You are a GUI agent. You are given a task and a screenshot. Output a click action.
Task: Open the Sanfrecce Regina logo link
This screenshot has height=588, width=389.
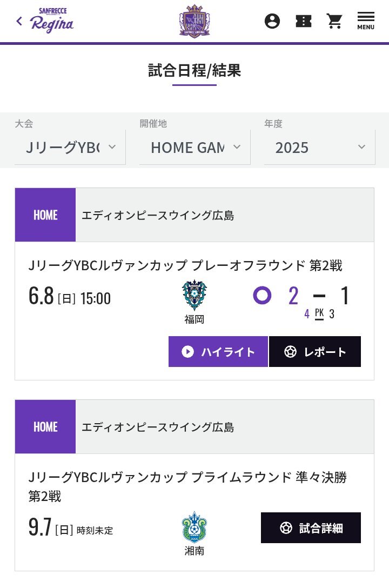pos(52,21)
